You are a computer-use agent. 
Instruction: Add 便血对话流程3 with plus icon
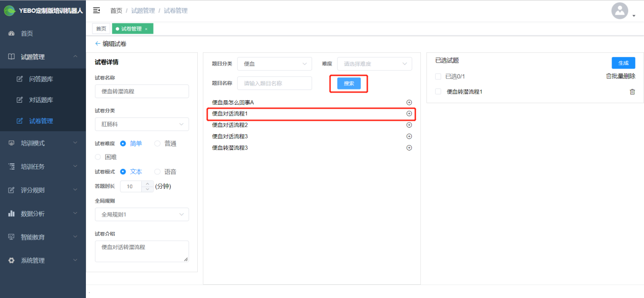pyautogui.click(x=409, y=136)
